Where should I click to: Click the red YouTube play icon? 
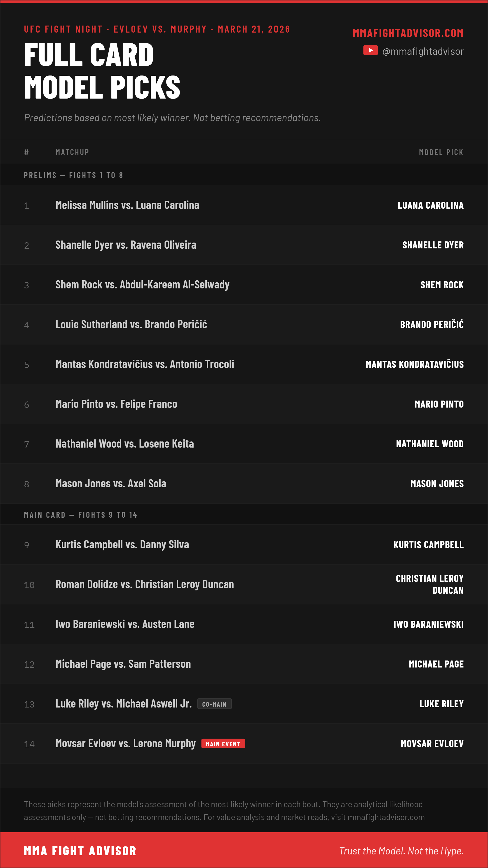tap(370, 51)
